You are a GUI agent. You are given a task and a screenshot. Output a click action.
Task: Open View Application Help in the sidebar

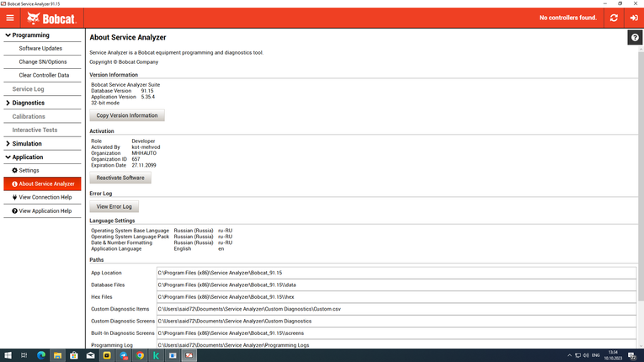point(45,210)
